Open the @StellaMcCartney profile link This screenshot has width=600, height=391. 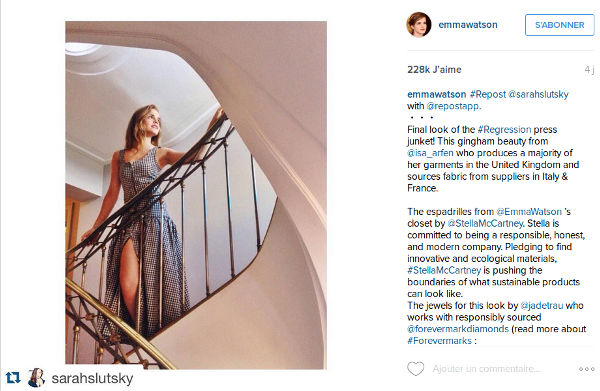tap(485, 223)
